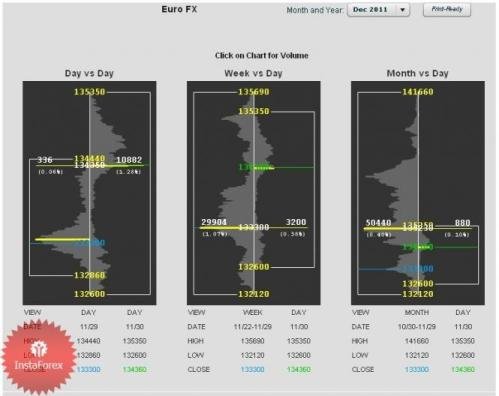The image size is (499, 396).
Task: Click the blue 133300 close value under Week
Action: [252, 369]
